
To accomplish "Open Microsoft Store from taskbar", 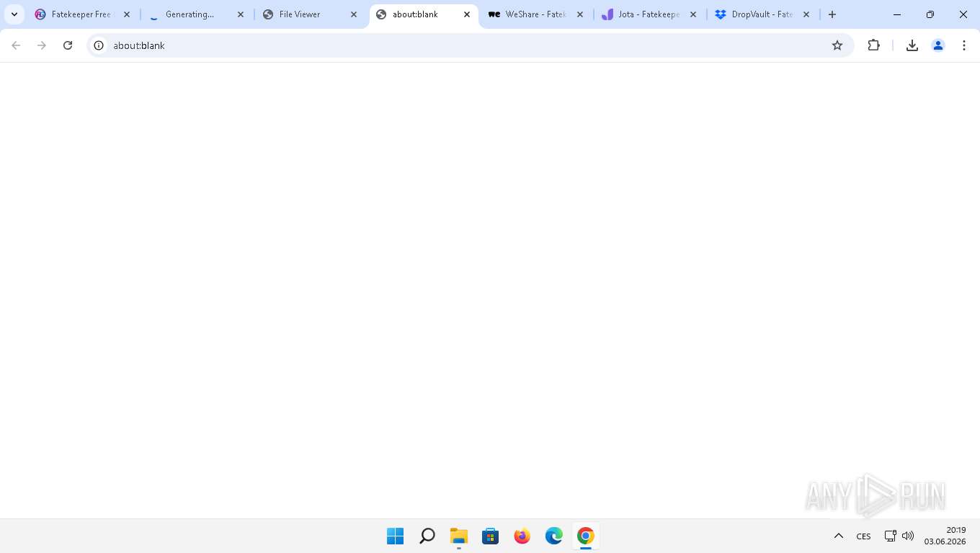I will pos(490,536).
